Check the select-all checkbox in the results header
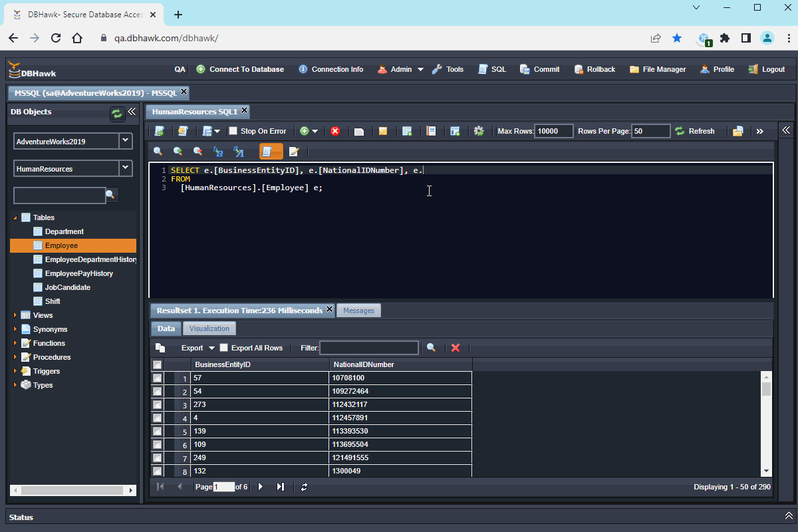This screenshot has height=532, width=798. tap(157, 364)
